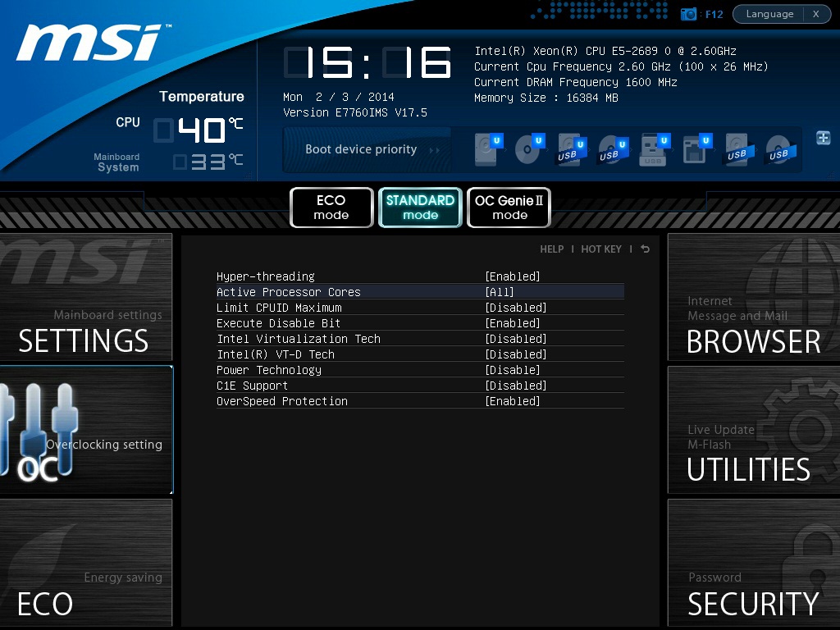The width and height of the screenshot is (840, 630).
Task: Open the HOT KEY list
Action: coord(601,249)
